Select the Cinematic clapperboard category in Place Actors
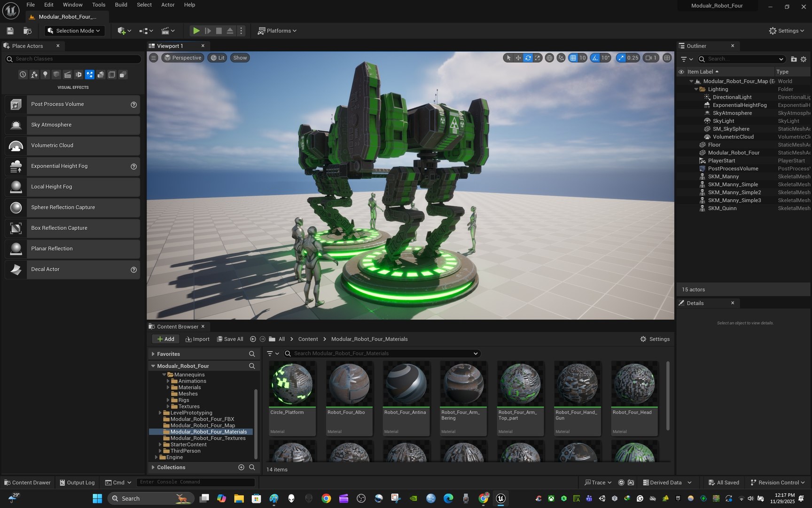Screen dimensions: 812x508 [67, 75]
